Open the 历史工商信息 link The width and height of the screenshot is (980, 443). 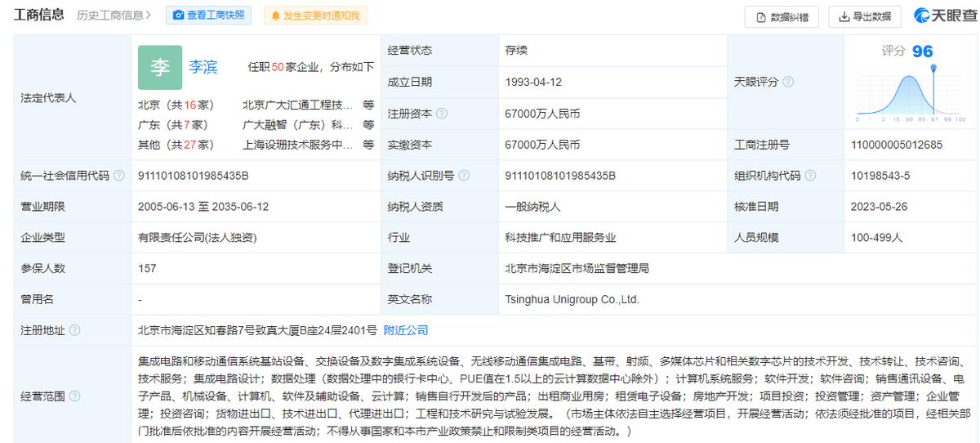114,16
